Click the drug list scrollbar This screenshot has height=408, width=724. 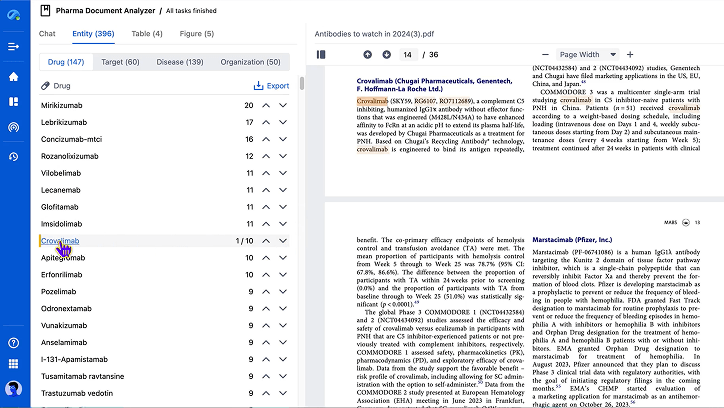302,84
